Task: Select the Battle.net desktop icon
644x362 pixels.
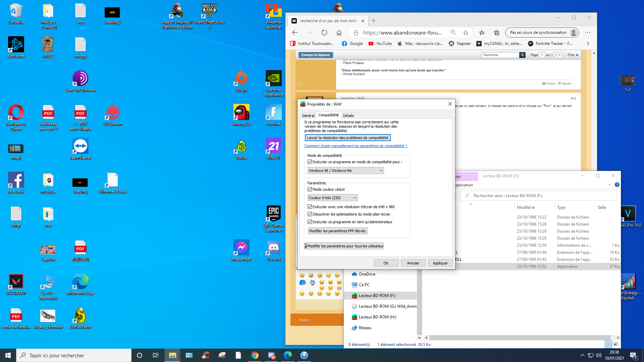Action: (x=16, y=47)
